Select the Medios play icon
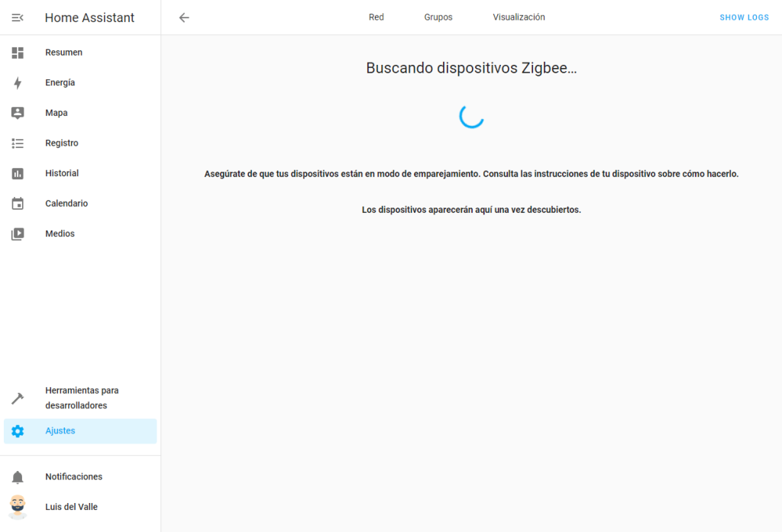 [x=18, y=234]
